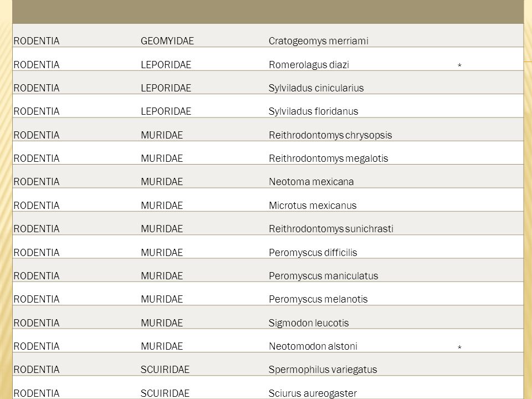532x399 pixels.
Task: Select the Sylviladus floridanus entry
Action: 313,111
